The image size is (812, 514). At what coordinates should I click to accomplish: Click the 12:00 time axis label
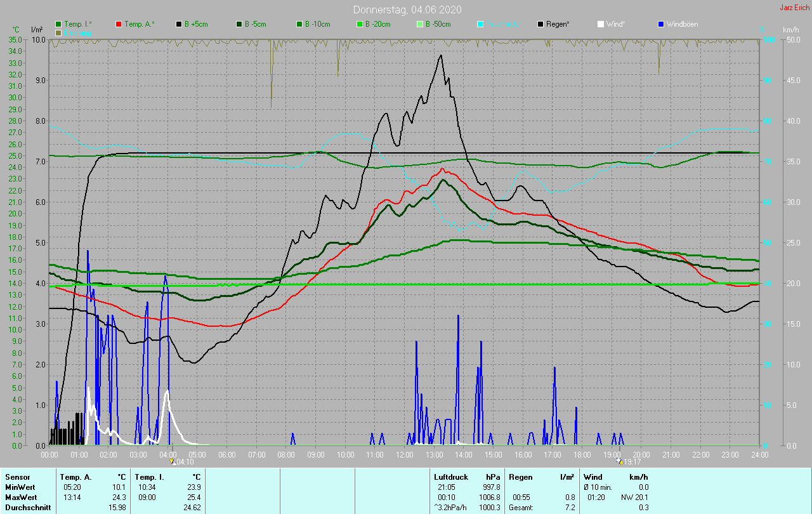pyautogui.click(x=404, y=455)
